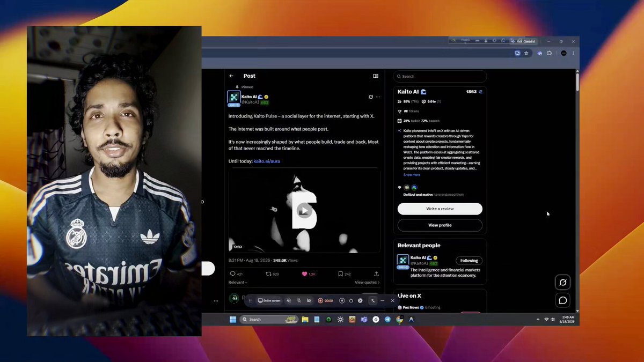Open taskbar clock showing 2:48 AM
This screenshot has height=362, width=644.
566,319
